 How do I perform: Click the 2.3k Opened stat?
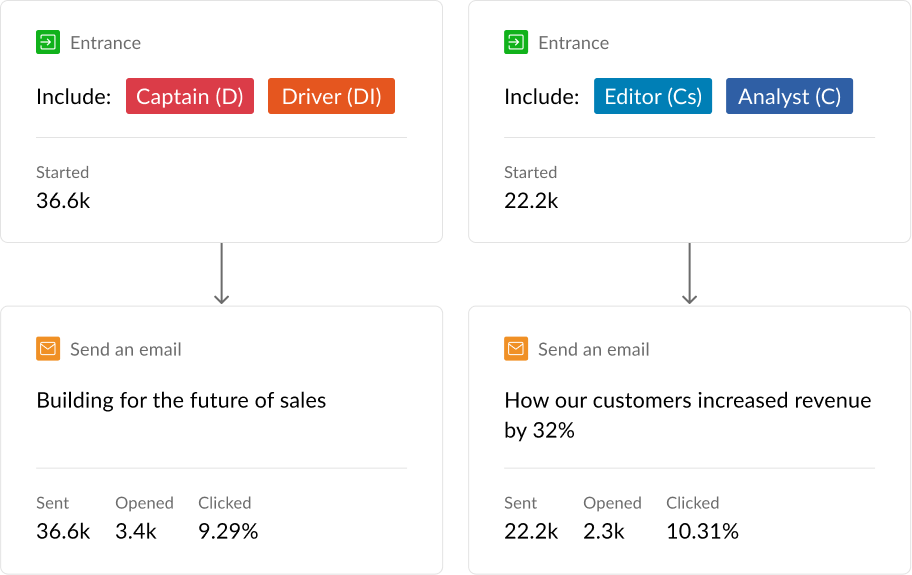coord(604,532)
